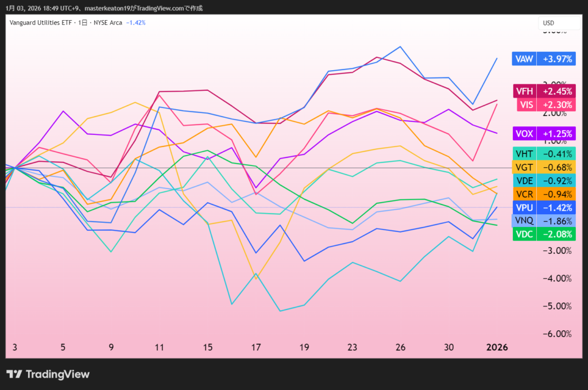Image resolution: width=588 pixels, height=390 pixels.
Task: Click date 26 on the time axis
Action: pyautogui.click(x=400, y=347)
